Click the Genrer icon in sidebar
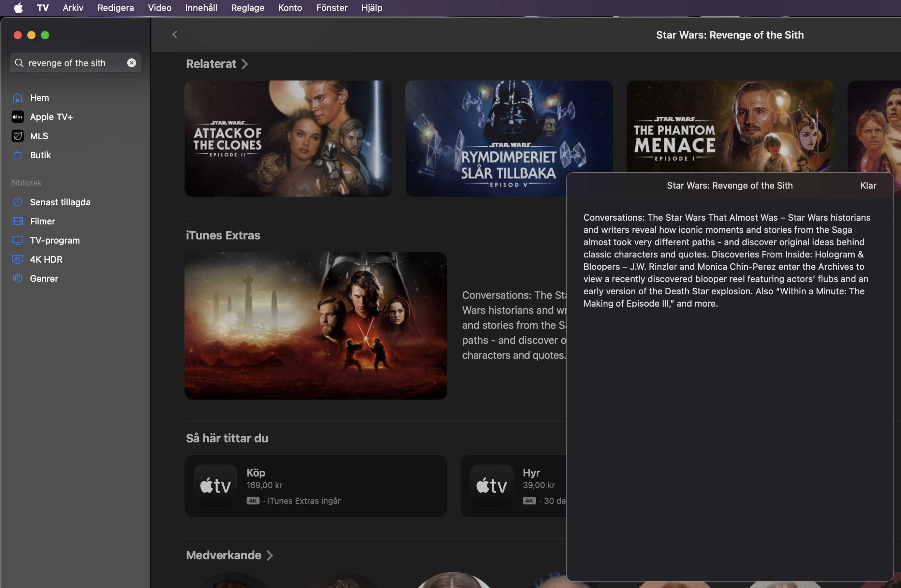This screenshot has width=901, height=588. (17, 278)
